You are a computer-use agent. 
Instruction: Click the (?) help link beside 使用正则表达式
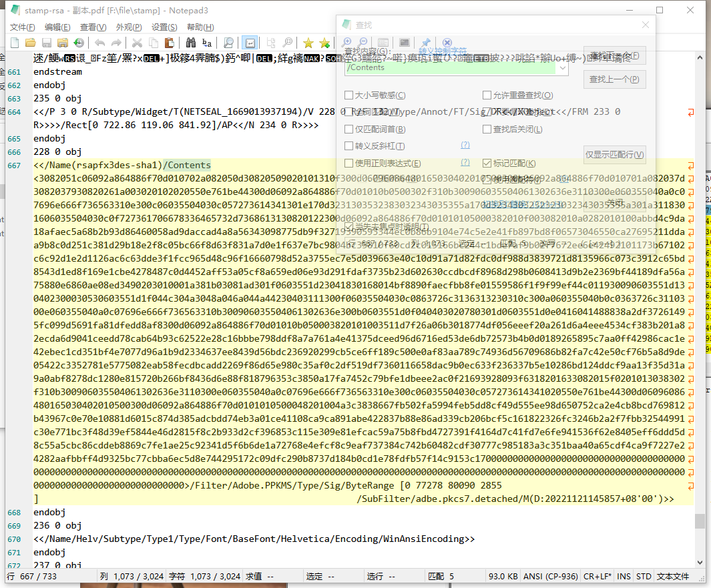465,162
